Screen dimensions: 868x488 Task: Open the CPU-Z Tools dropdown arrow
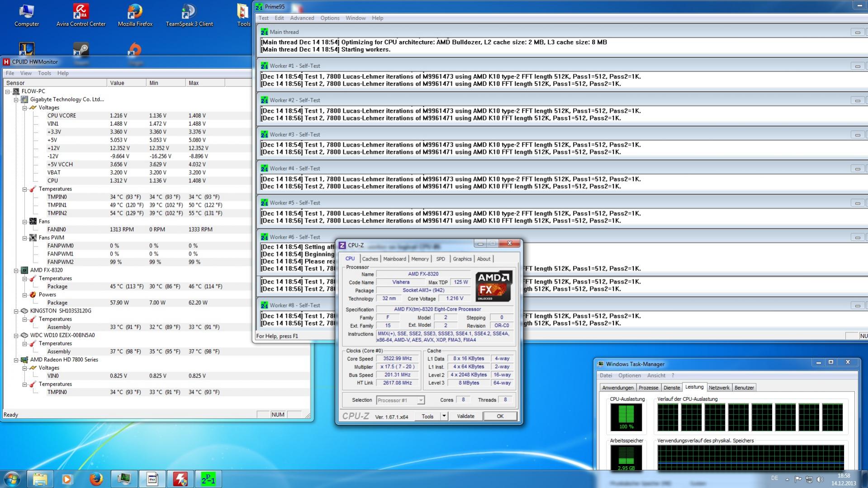pyautogui.click(x=444, y=416)
